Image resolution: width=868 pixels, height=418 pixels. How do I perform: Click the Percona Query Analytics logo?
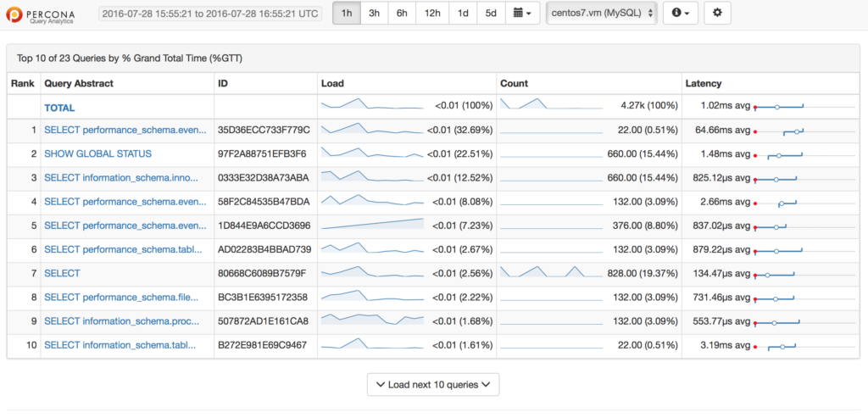pyautogui.click(x=42, y=14)
